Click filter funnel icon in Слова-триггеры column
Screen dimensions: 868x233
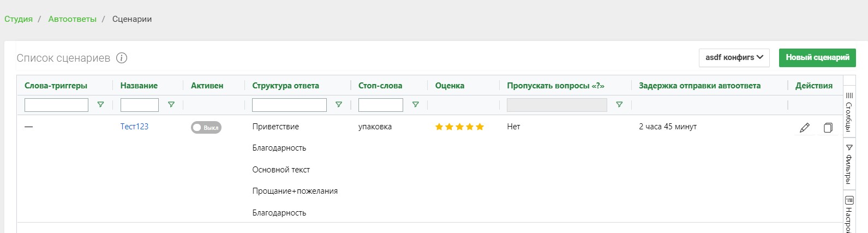[100, 105]
